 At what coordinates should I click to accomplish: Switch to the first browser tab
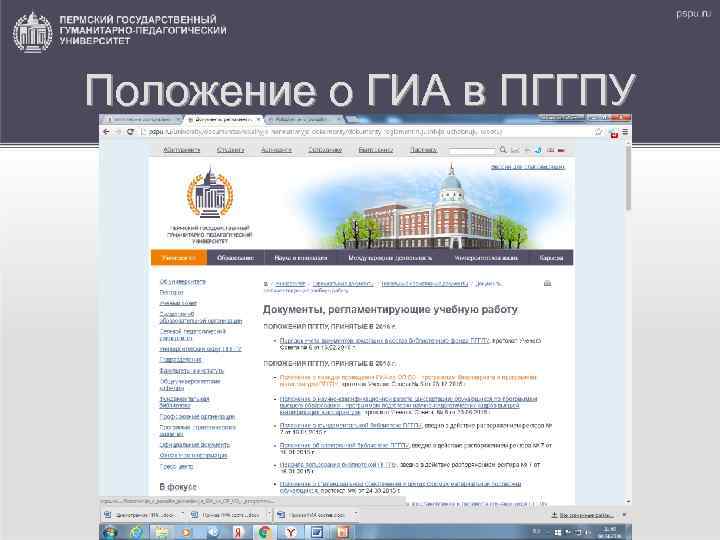pyautogui.click(x=141, y=119)
